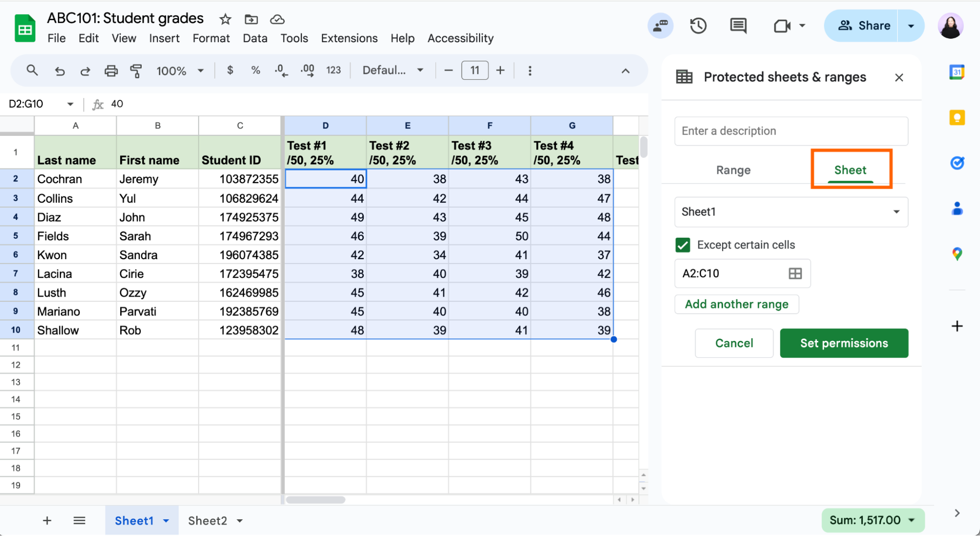Image resolution: width=980 pixels, height=536 pixels.
Task: Decrease font size with minus
Action: coord(448,71)
